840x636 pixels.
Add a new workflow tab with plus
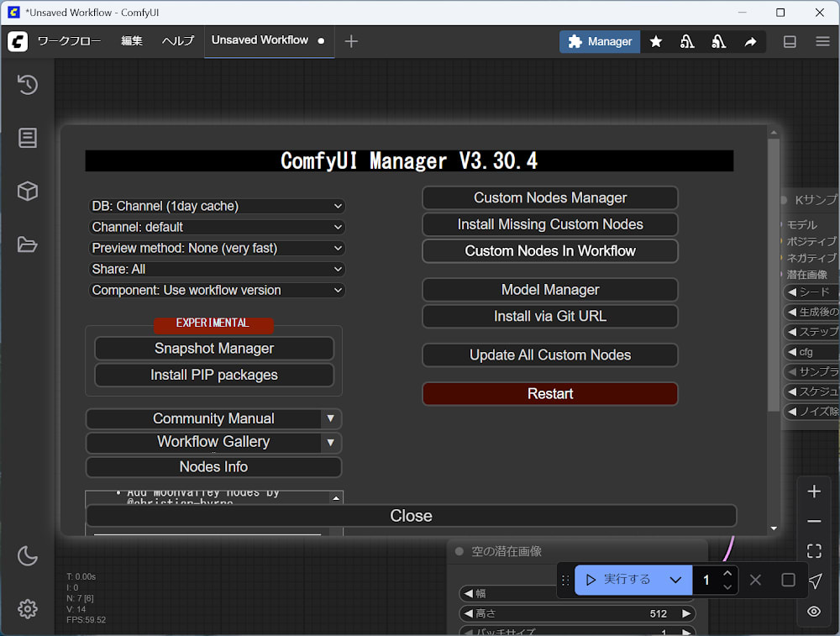[351, 41]
